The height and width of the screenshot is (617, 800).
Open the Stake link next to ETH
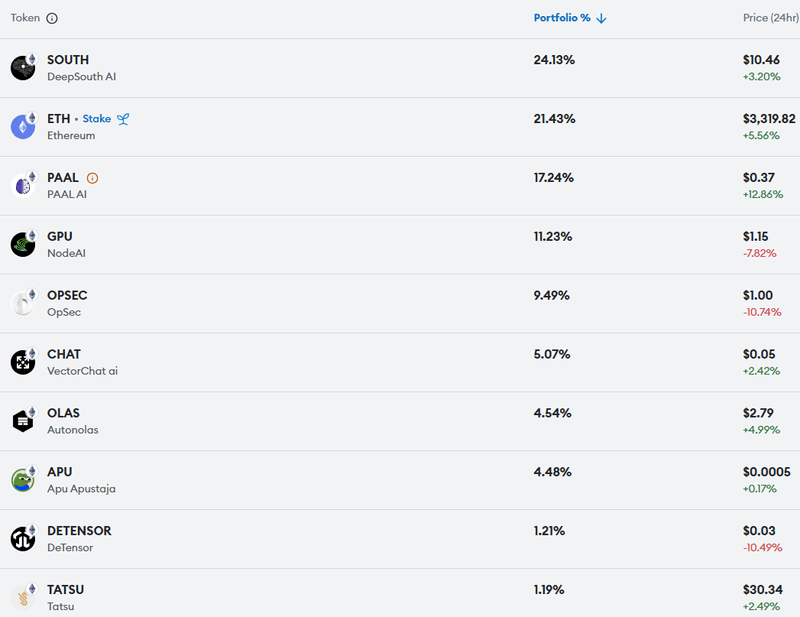(97, 119)
